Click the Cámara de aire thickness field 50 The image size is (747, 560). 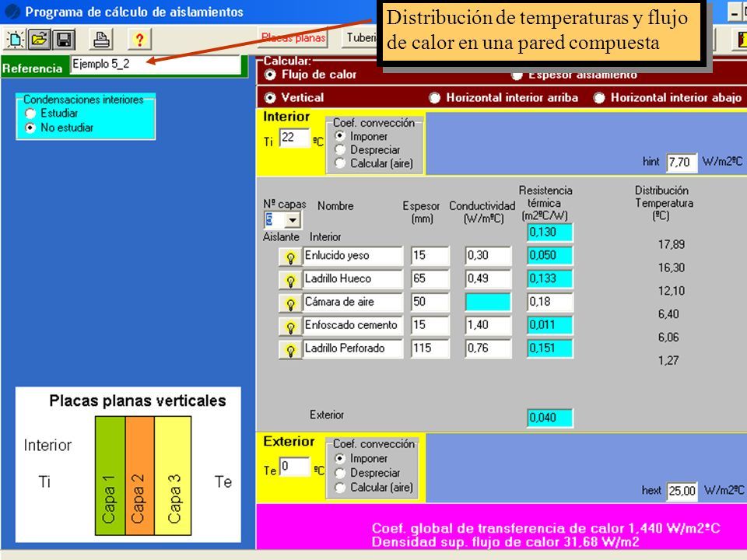pos(430,302)
